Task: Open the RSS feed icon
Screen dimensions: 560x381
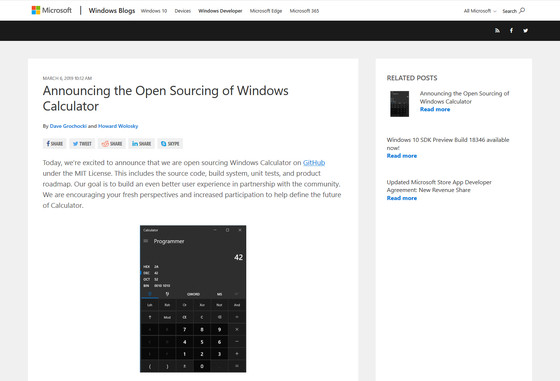Action: [497, 31]
